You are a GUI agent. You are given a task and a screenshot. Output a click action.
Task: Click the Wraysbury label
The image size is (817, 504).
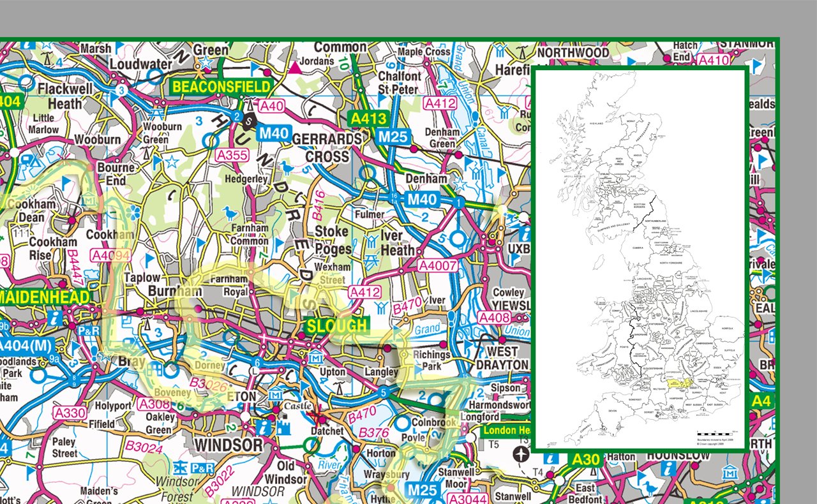click(x=387, y=475)
